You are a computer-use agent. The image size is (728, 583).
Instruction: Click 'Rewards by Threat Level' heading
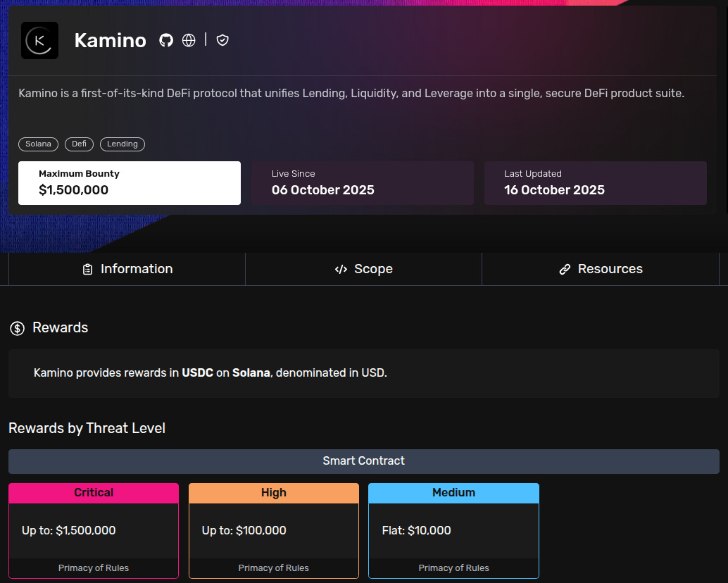coord(87,428)
